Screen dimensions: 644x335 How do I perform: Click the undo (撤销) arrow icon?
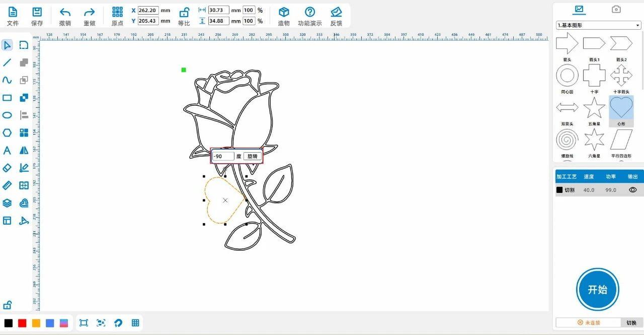pos(65,13)
